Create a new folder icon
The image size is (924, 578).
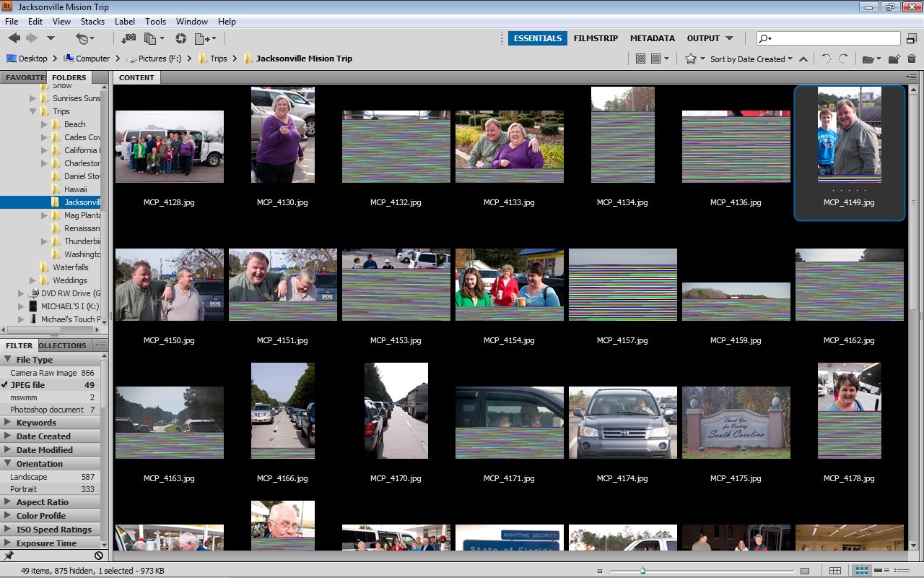click(894, 59)
